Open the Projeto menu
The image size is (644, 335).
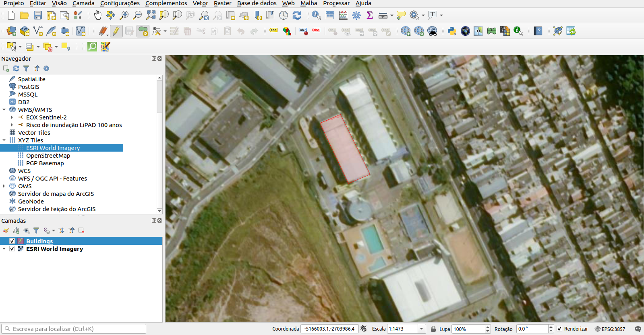point(14,3)
